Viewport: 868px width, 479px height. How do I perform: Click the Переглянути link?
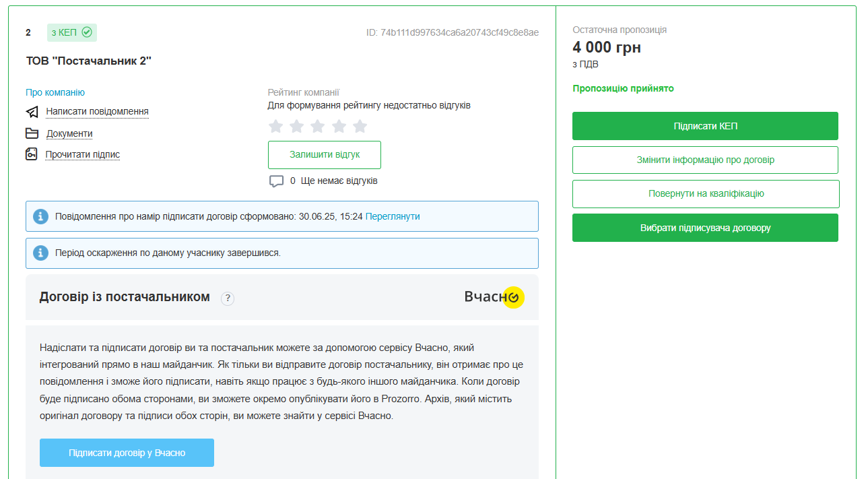[393, 216]
